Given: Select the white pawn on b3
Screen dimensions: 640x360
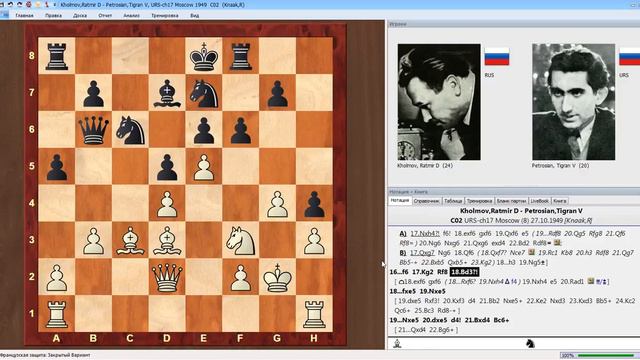Looking at the screenshot, I should pyautogui.click(x=93, y=241).
